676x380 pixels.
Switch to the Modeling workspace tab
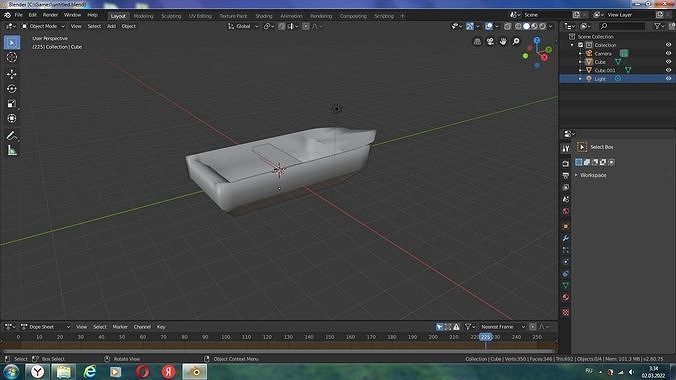[x=144, y=16]
